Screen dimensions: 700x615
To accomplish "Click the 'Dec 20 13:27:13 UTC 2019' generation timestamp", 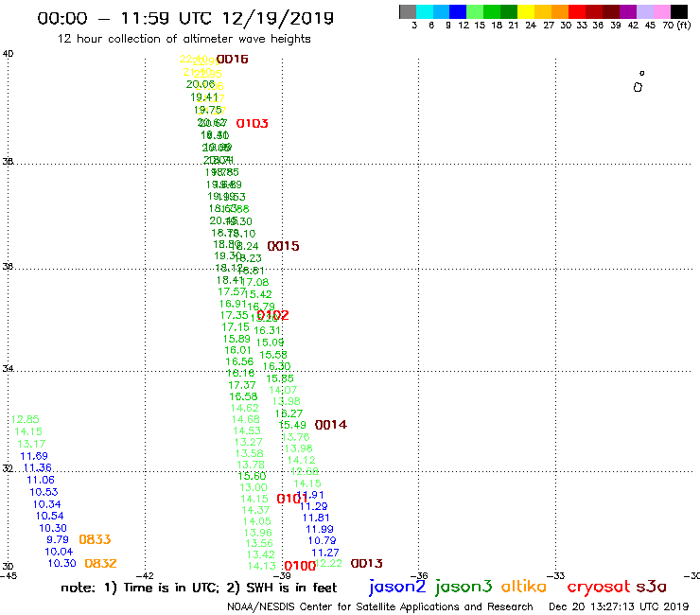I will click(x=619, y=607).
